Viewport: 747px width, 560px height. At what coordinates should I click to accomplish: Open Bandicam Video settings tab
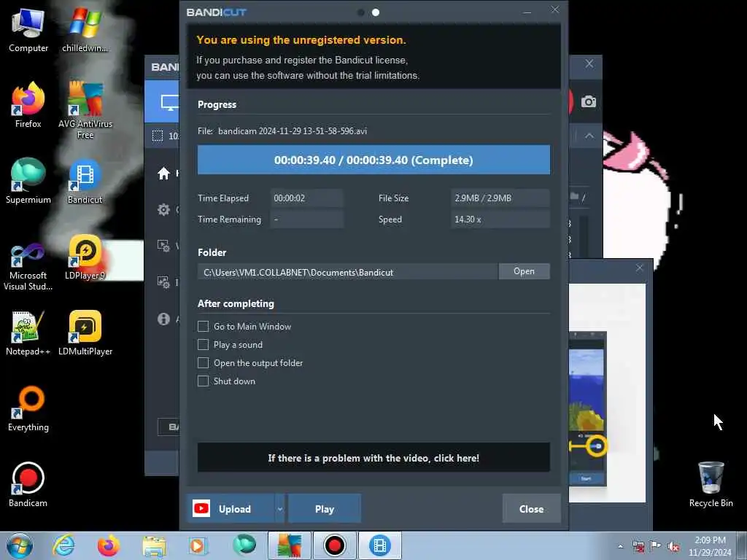point(164,246)
